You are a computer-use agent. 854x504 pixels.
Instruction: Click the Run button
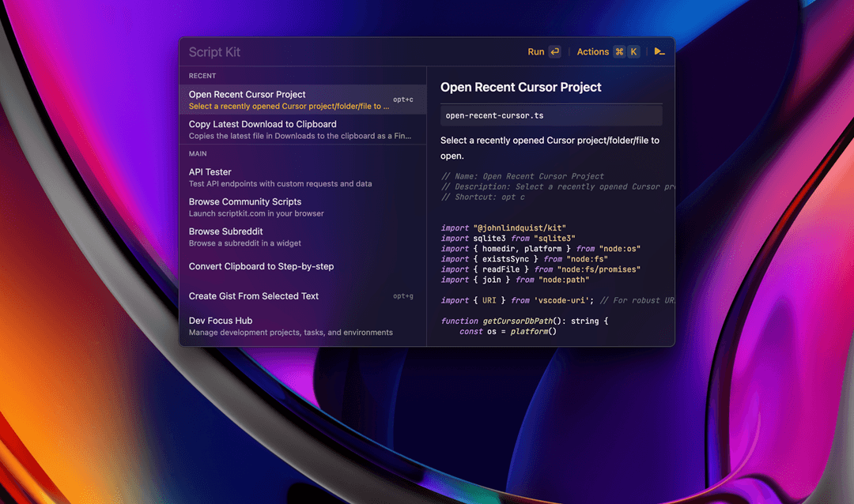pyautogui.click(x=535, y=51)
